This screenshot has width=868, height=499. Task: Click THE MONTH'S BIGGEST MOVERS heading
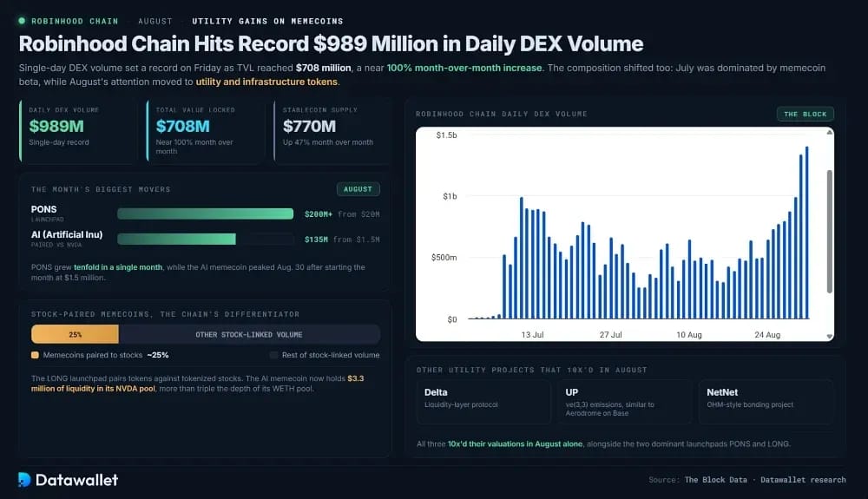pyautogui.click(x=101, y=189)
